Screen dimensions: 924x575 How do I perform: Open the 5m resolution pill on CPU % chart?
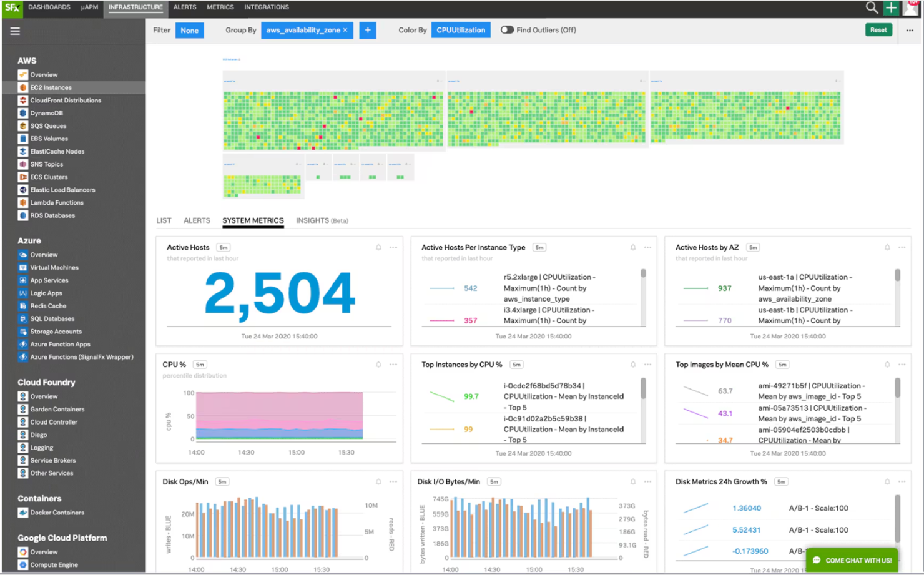200,365
